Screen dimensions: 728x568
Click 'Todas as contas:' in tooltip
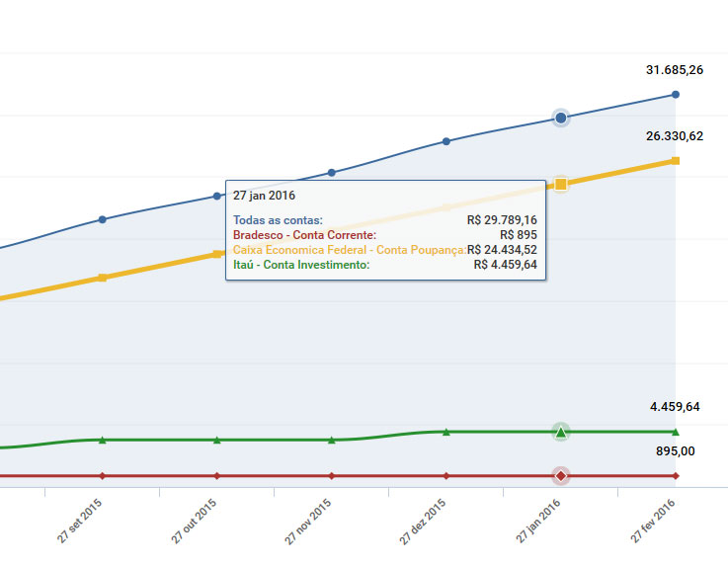click(278, 220)
